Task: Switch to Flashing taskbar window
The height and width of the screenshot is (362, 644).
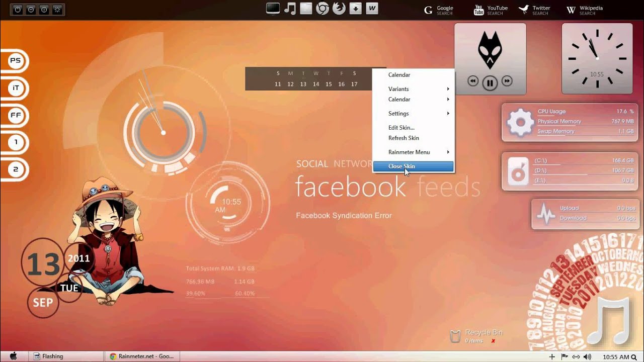Action: pos(66,356)
